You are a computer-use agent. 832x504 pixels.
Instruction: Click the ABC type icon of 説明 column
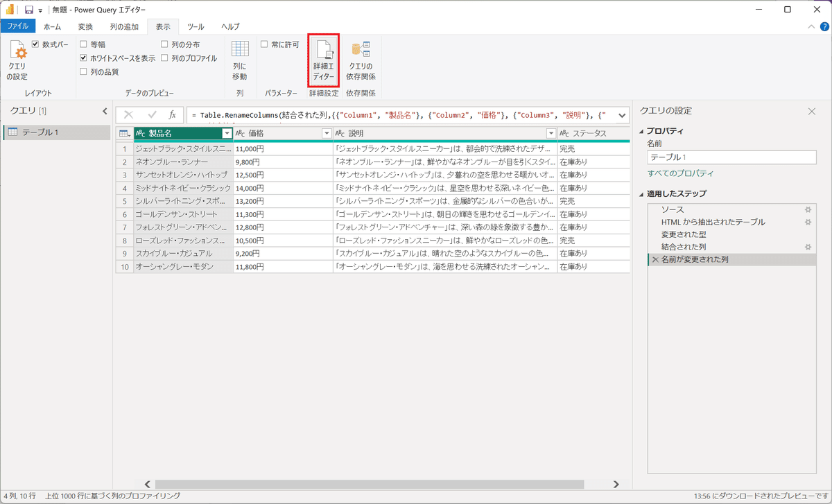coord(340,134)
